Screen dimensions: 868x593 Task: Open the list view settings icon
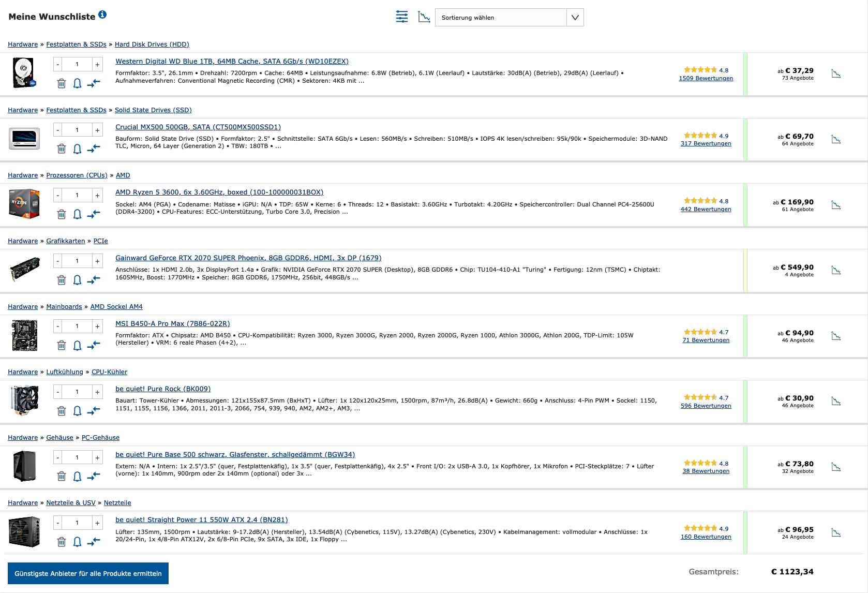point(402,17)
